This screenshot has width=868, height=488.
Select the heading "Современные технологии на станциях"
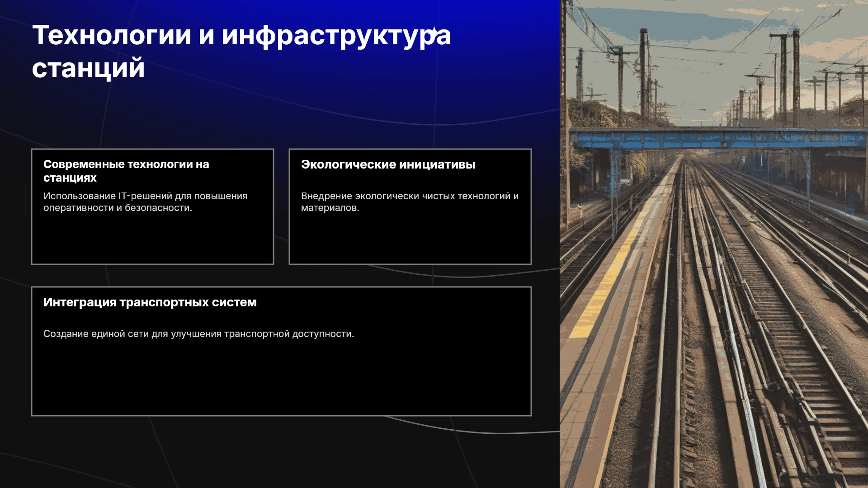coord(126,171)
